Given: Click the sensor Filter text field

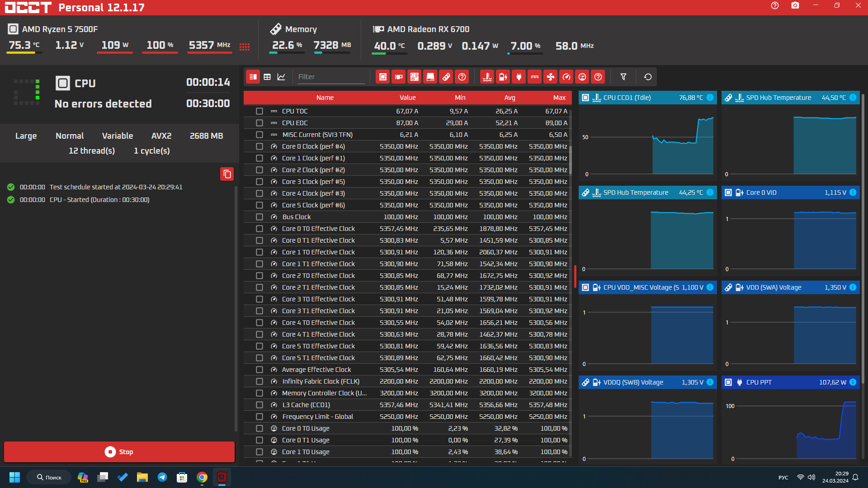Looking at the screenshot, I should point(330,77).
